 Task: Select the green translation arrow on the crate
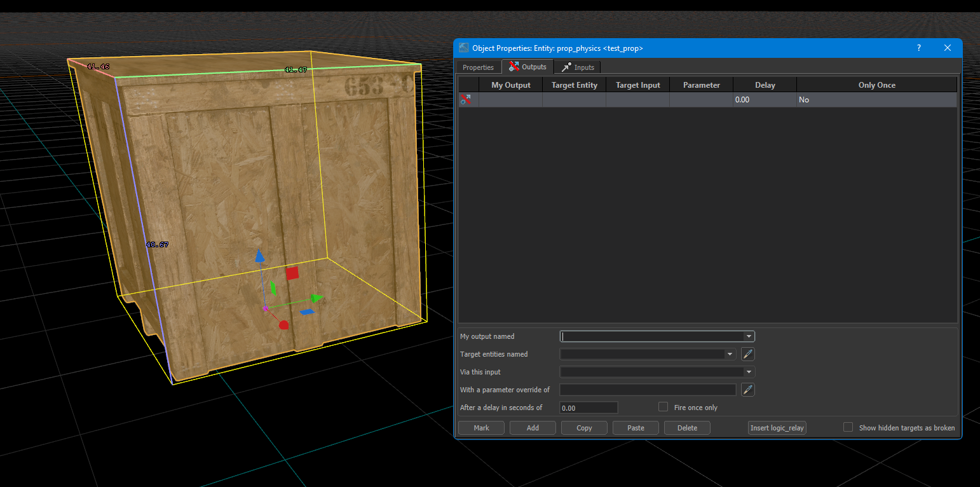click(316, 298)
